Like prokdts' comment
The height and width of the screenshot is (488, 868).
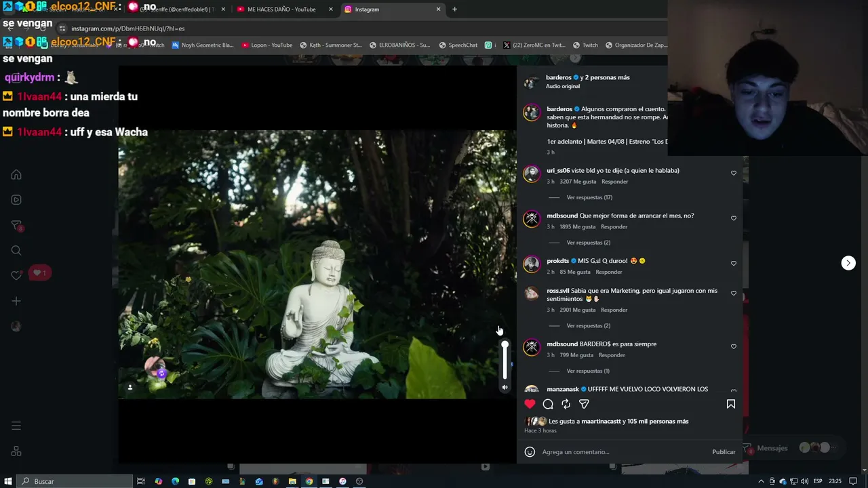point(734,263)
